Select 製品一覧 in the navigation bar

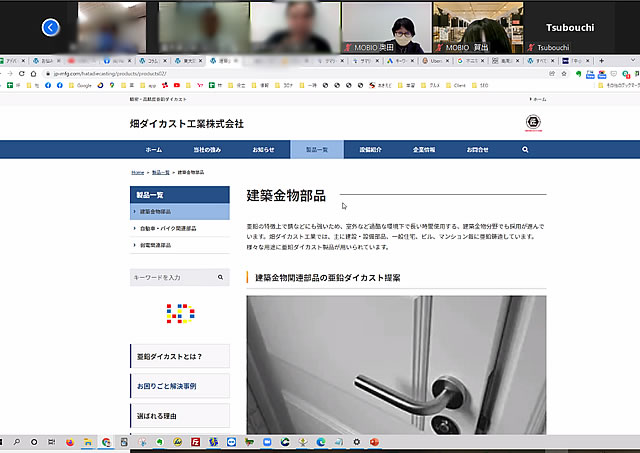(x=317, y=150)
